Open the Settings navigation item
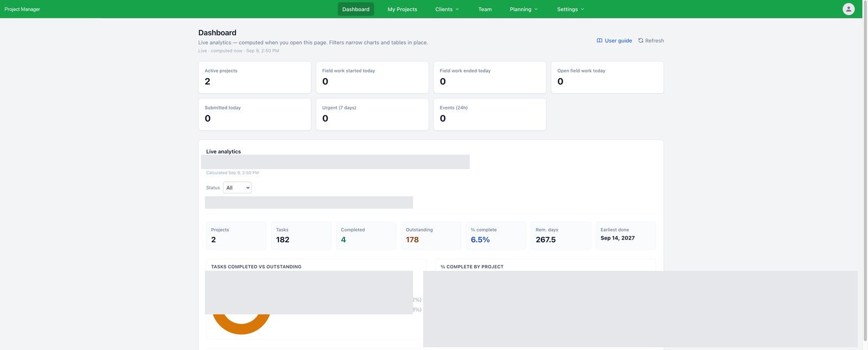868x350 pixels. tap(571, 9)
